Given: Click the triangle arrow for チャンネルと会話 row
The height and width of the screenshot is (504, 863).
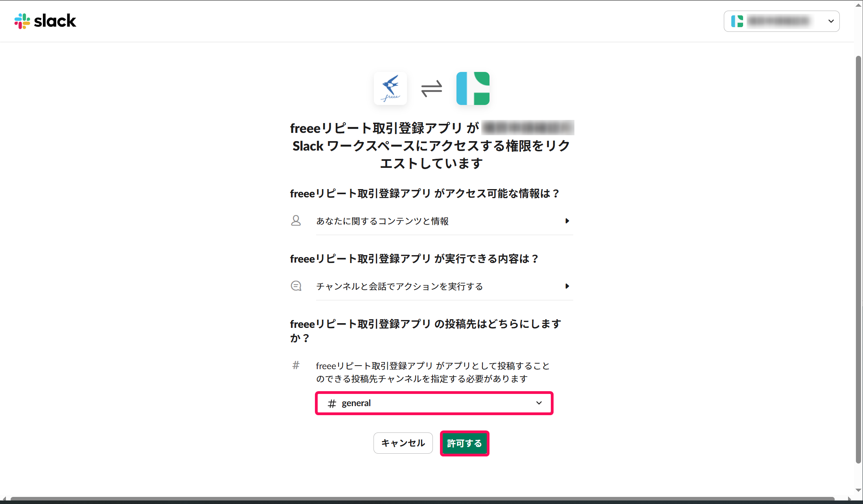Looking at the screenshot, I should click(567, 286).
